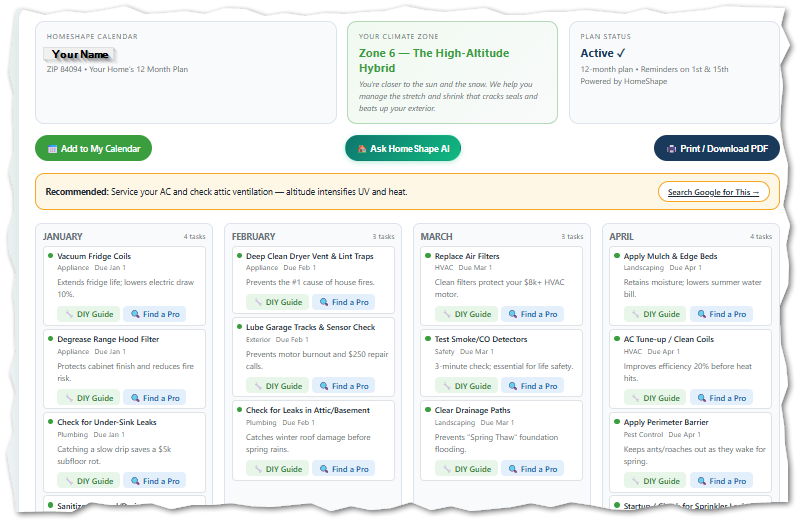Click the FEBRUARY month heading
The height and width of the screenshot is (522, 800).
(x=253, y=237)
